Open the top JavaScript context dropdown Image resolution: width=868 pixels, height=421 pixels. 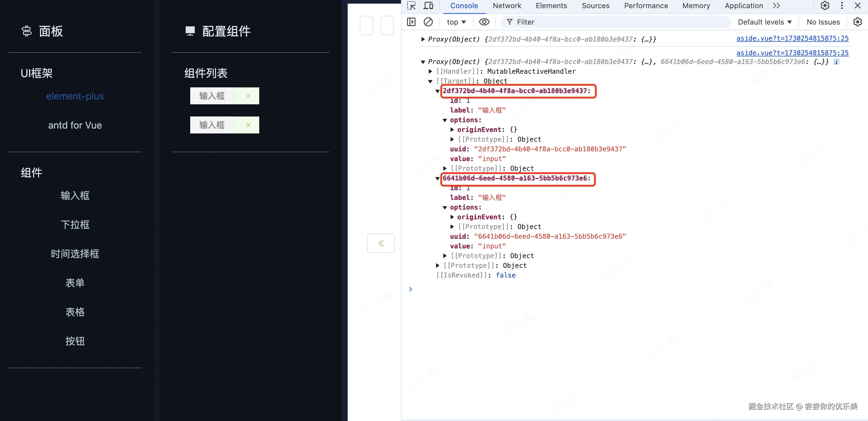point(456,22)
